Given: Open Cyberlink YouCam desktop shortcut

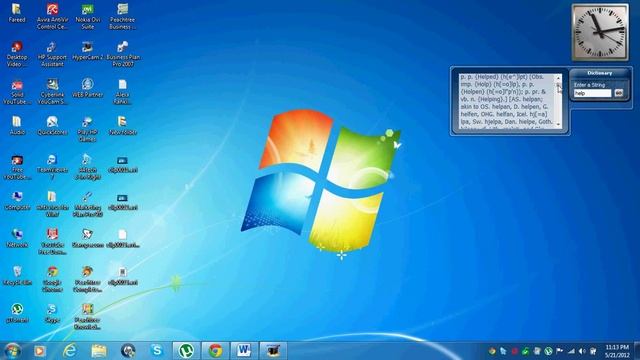Looking at the screenshot, I should pos(52,91).
